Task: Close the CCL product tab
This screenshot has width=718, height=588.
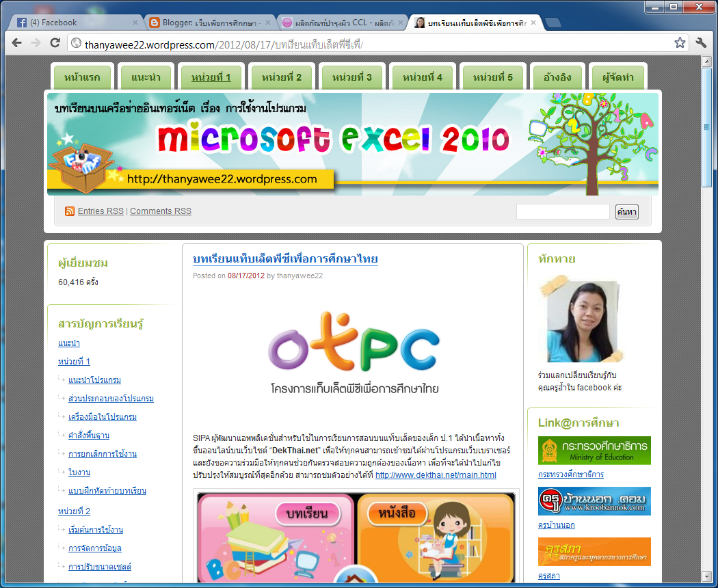Action: coord(400,23)
